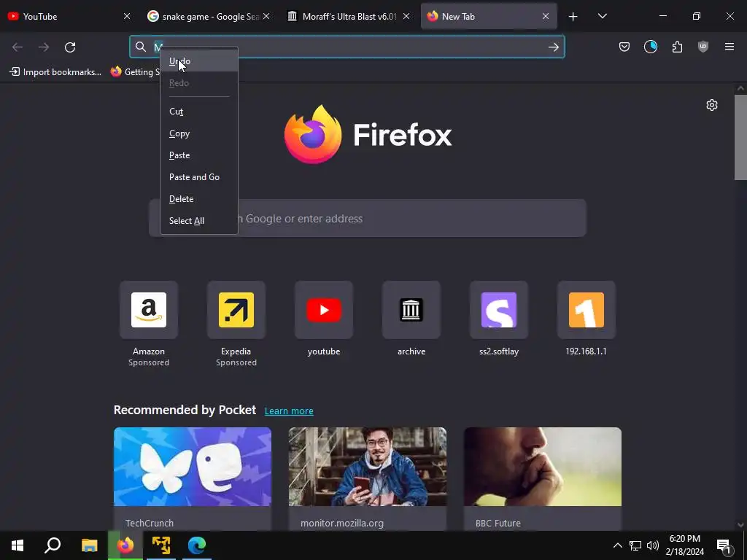Click the Go arrow in address bar
747x560 pixels.
(553, 47)
